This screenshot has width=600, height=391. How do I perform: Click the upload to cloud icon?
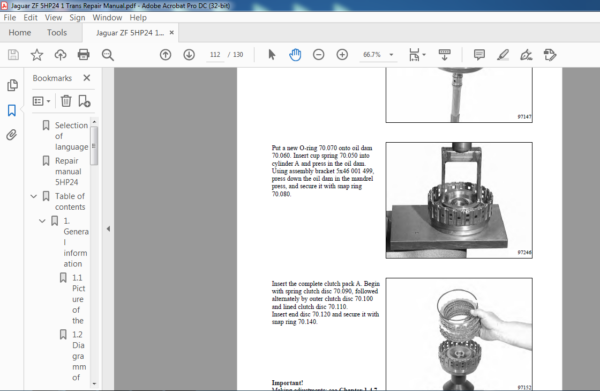coord(60,55)
